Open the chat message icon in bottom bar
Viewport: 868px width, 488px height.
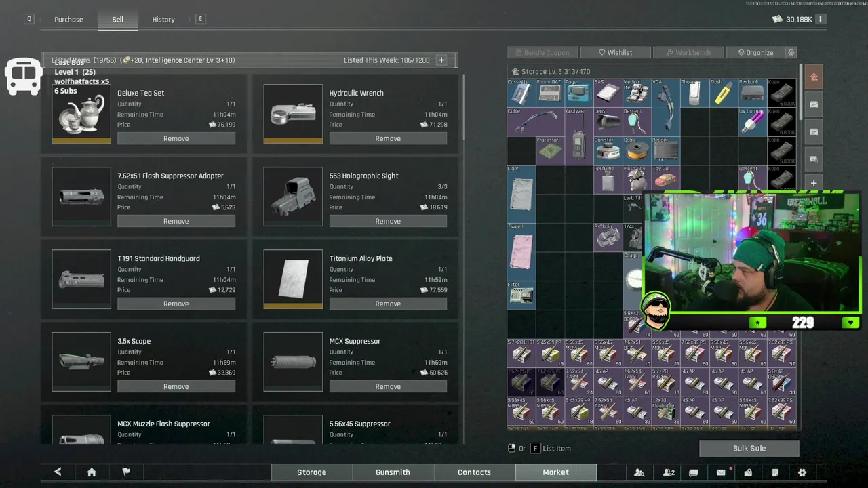point(694,472)
